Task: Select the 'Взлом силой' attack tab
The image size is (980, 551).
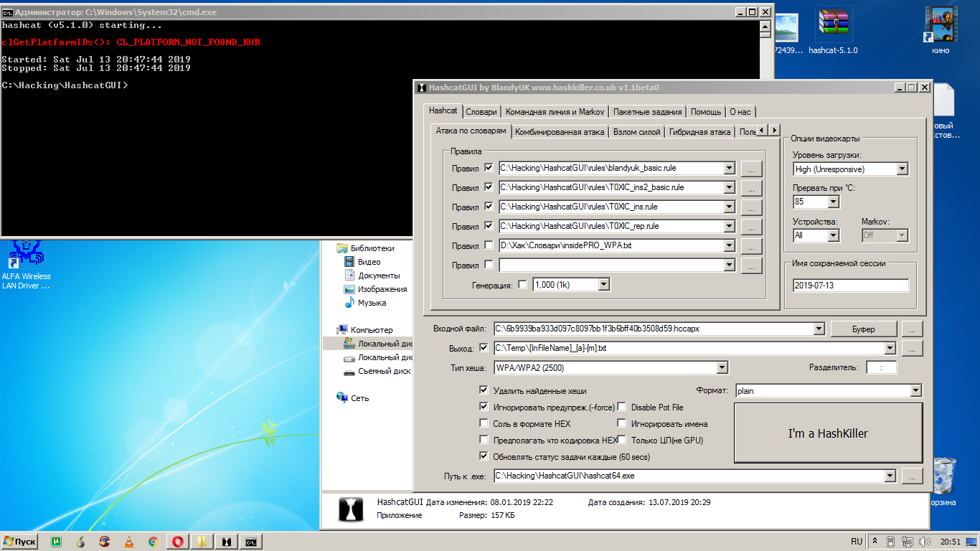Action: [637, 132]
